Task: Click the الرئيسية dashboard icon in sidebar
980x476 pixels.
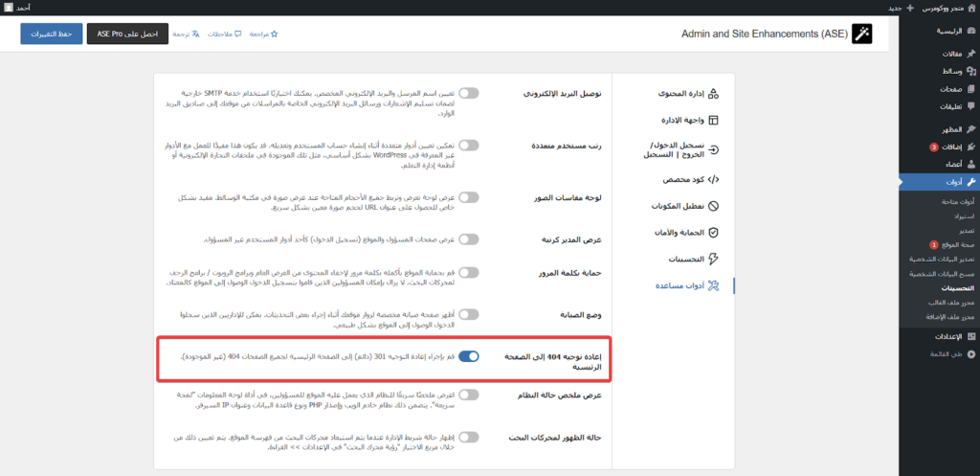Action: point(970,31)
